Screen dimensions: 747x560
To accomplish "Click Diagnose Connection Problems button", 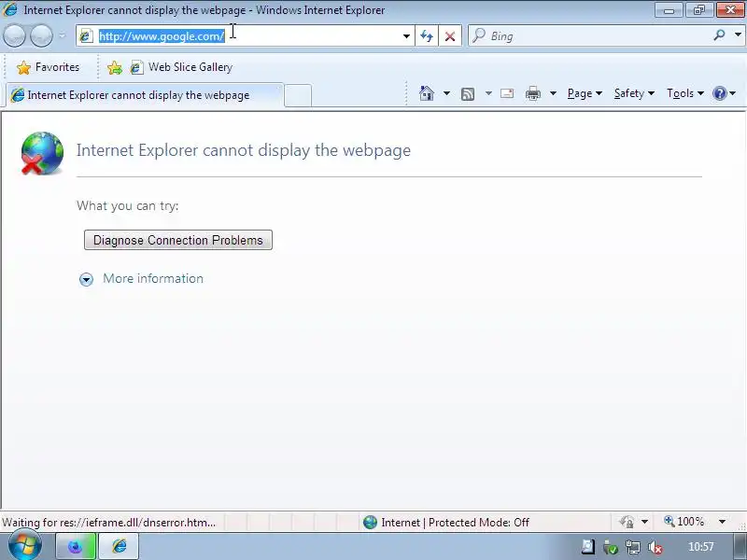I will coord(178,240).
